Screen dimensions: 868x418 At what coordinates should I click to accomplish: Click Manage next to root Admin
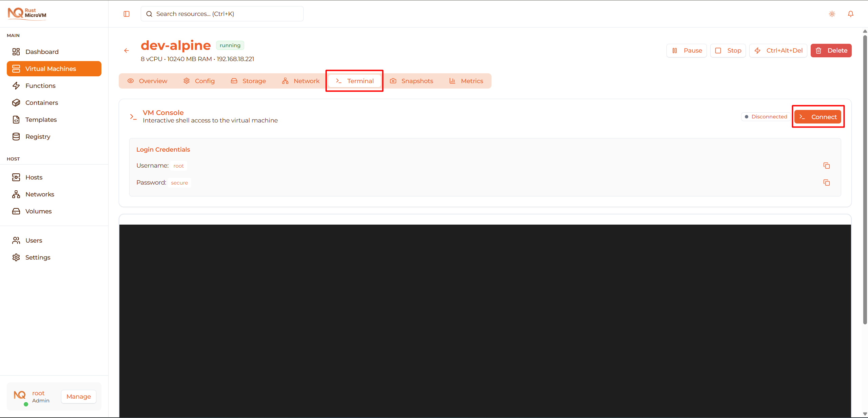(78, 396)
